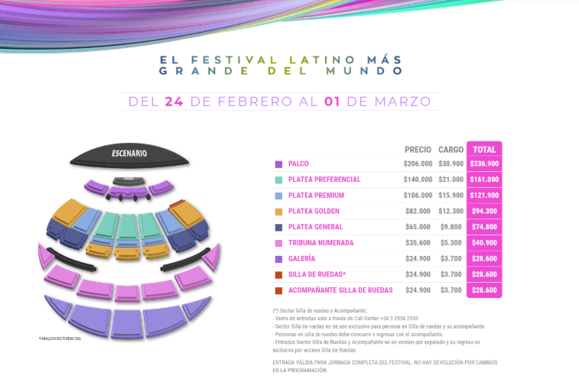Select the PLATEA PREFERENCIAL label
Image resolution: width=579 pixels, height=392 pixels.
[x=324, y=180]
